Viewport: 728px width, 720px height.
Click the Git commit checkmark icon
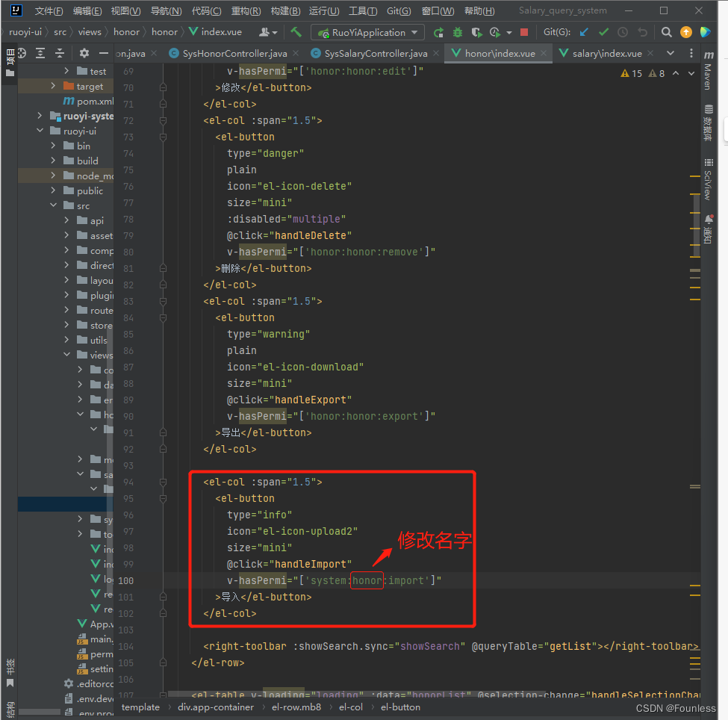pyautogui.click(x=603, y=32)
